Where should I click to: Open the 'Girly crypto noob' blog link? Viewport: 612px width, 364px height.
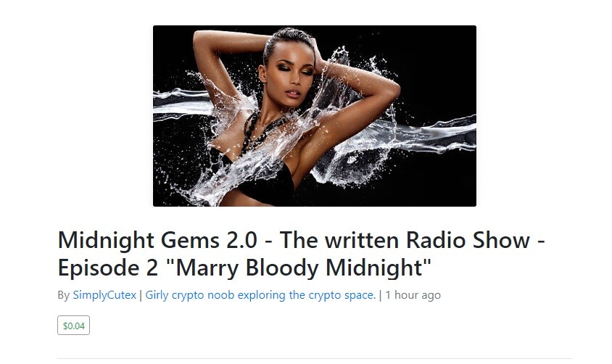(x=260, y=295)
